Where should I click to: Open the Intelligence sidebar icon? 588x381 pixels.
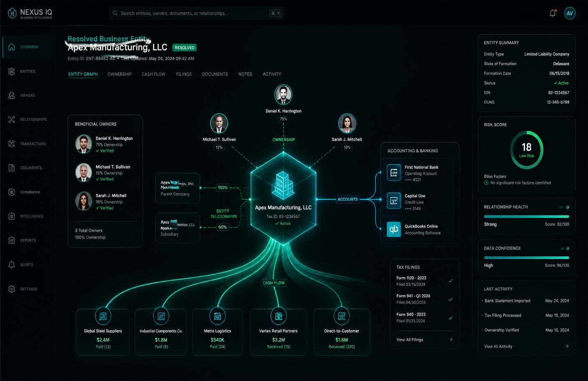tap(12, 216)
